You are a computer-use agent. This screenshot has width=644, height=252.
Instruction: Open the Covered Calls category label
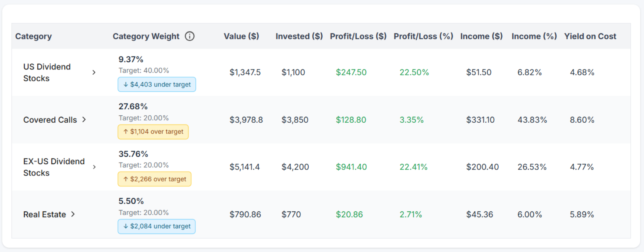50,120
